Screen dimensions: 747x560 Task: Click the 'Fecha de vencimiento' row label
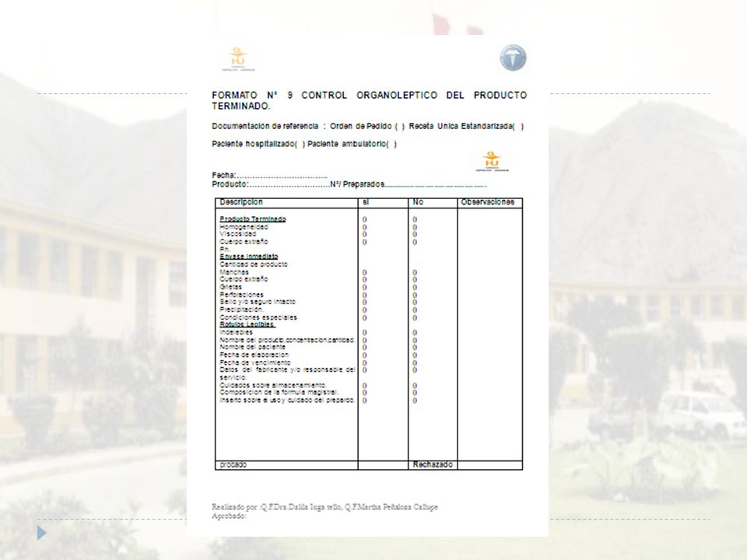tap(255, 362)
